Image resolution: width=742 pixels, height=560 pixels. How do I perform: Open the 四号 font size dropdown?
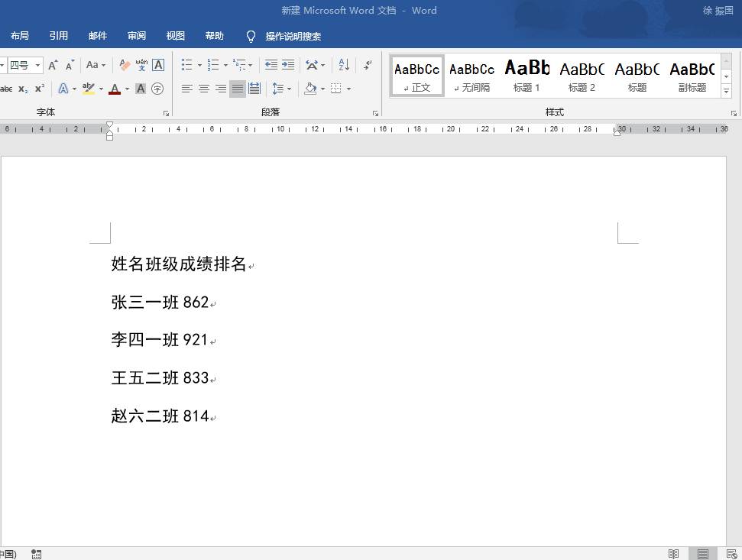point(37,65)
